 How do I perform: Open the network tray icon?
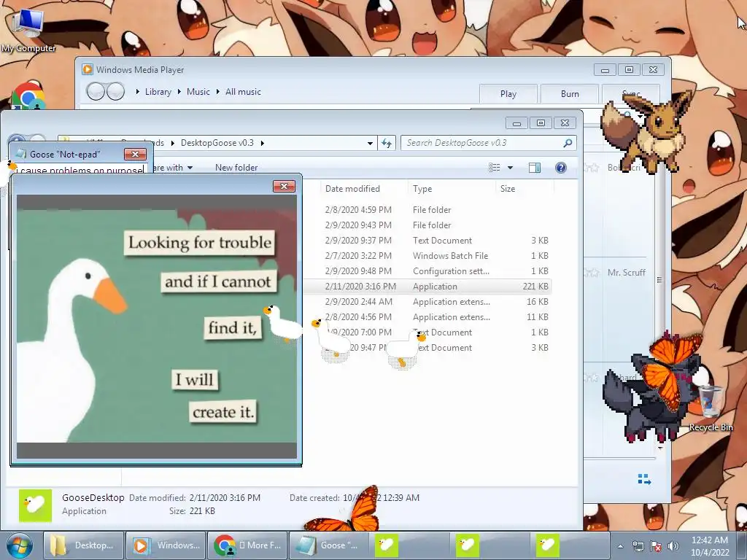point(638,547)
